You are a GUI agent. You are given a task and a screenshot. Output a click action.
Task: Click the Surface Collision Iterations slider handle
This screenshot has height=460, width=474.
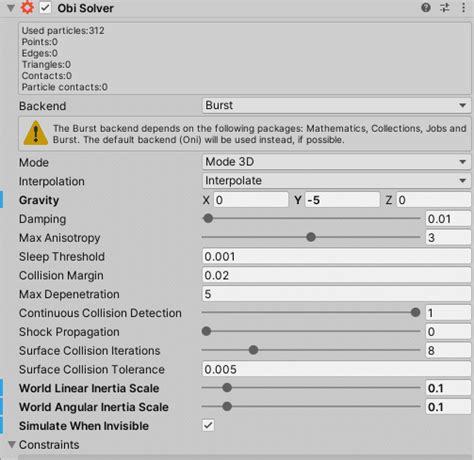pyautogui.click(x=253, y=350)
